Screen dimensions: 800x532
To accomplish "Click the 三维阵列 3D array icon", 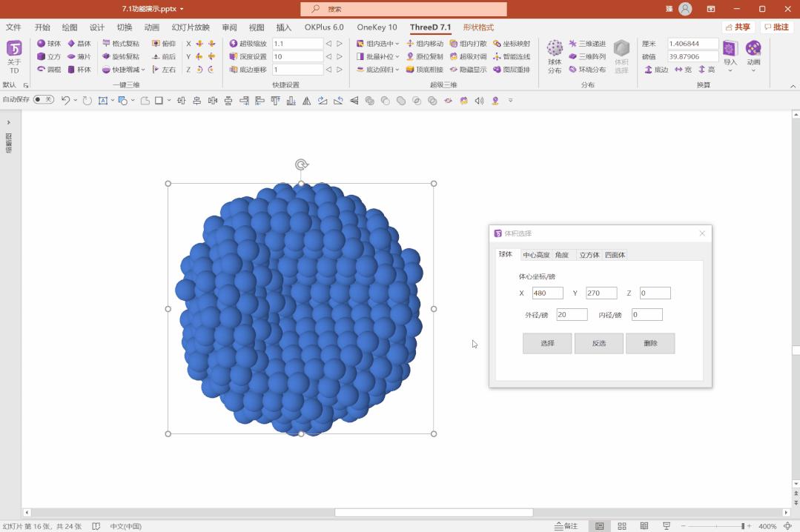I will tap(591, 56).
